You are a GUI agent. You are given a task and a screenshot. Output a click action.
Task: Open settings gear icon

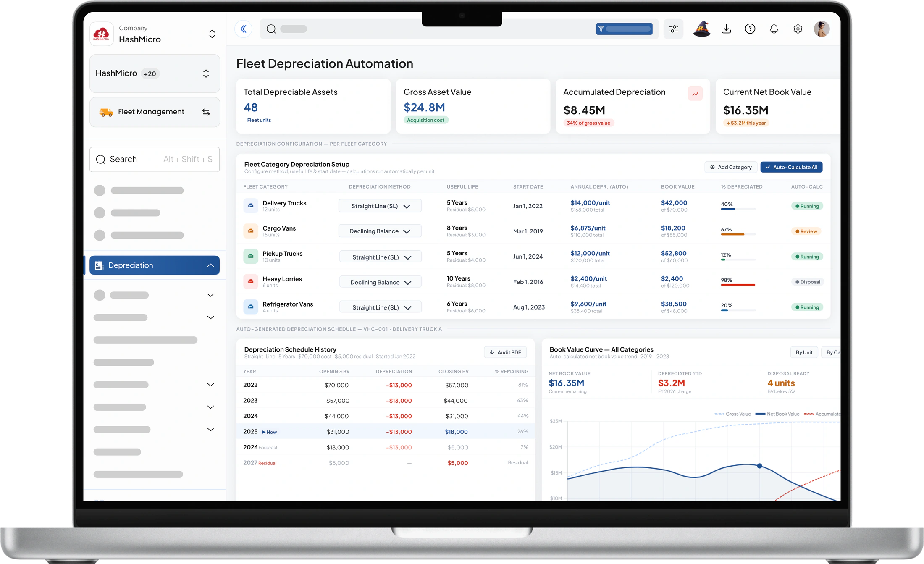point(798,29)
